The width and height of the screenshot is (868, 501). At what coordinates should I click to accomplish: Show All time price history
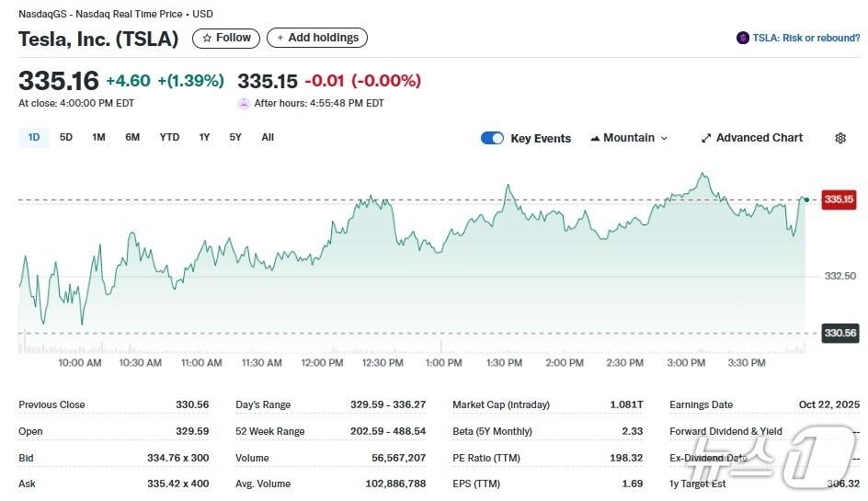268,137
